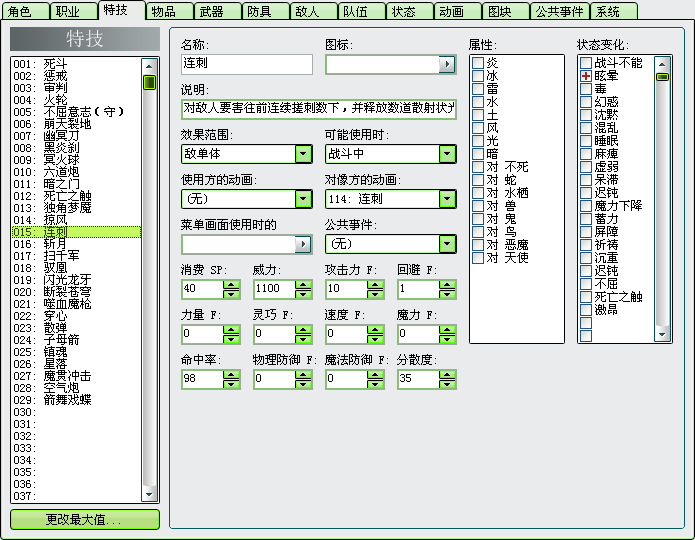The image size is (695, 540).
Task: Toggle the 魔力下降 state box
Action: pos(586,206)
